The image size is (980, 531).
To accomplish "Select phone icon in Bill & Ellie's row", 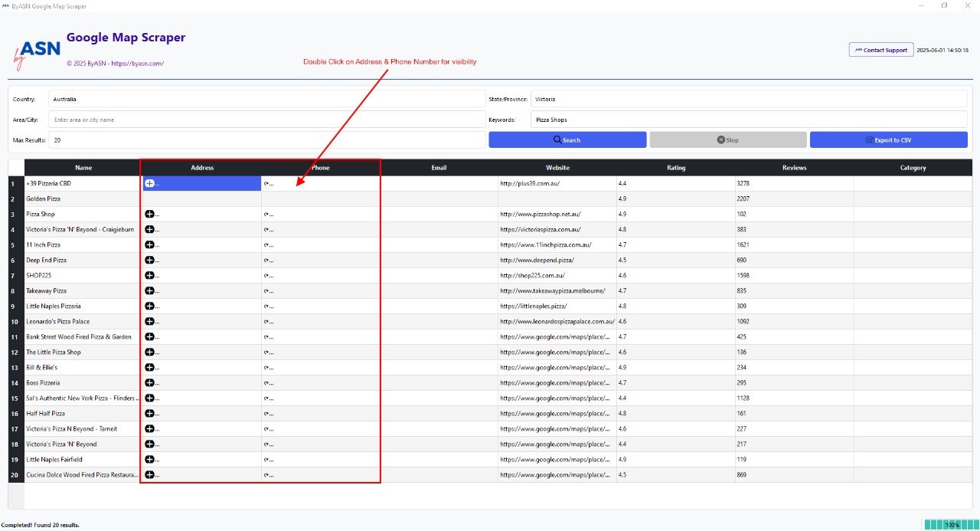I will (266, 368).
